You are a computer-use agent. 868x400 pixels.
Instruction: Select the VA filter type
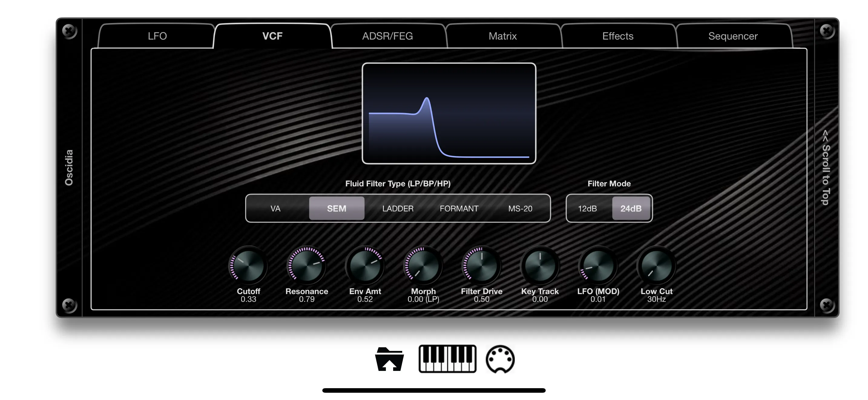tap(275, 208)
